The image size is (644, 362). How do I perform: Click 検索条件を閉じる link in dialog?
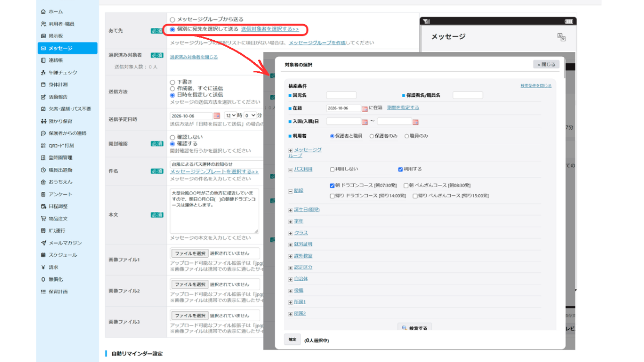(536, 86)
